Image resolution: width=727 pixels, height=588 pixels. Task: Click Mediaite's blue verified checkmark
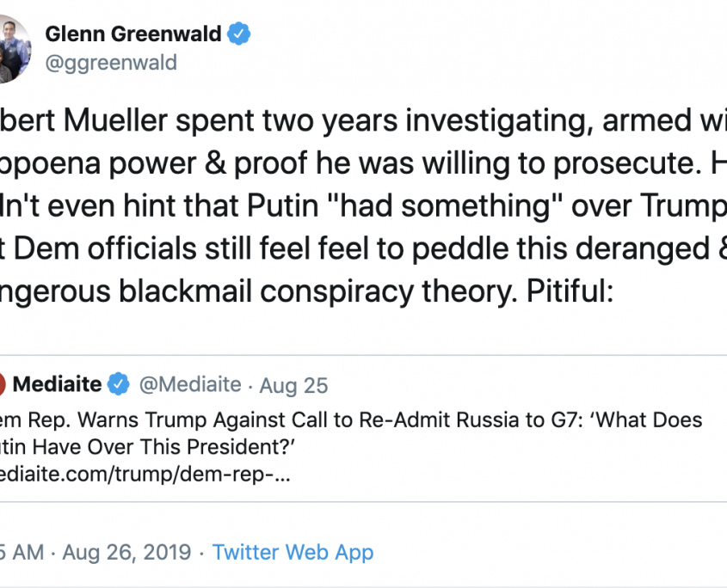119,384
